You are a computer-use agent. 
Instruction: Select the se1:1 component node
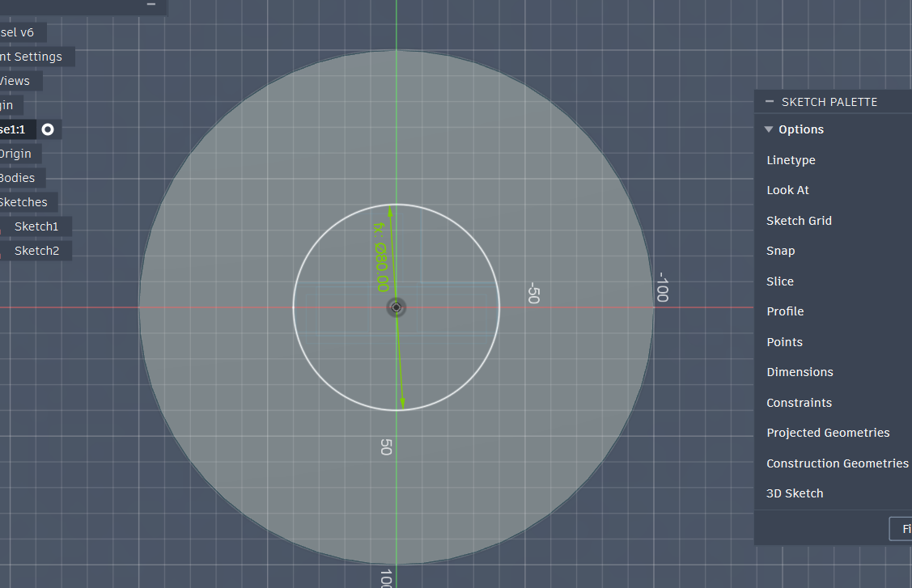[13, 129]
